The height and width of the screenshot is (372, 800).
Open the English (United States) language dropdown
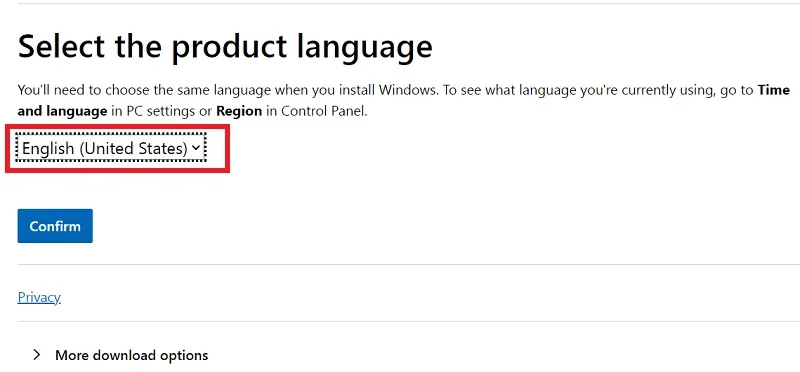[x=111, y=148]
